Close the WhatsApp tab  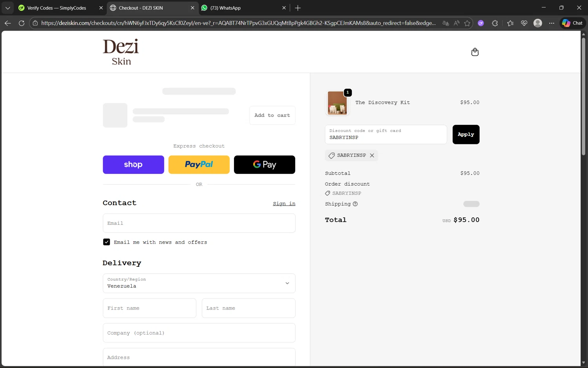coord(284,8)
